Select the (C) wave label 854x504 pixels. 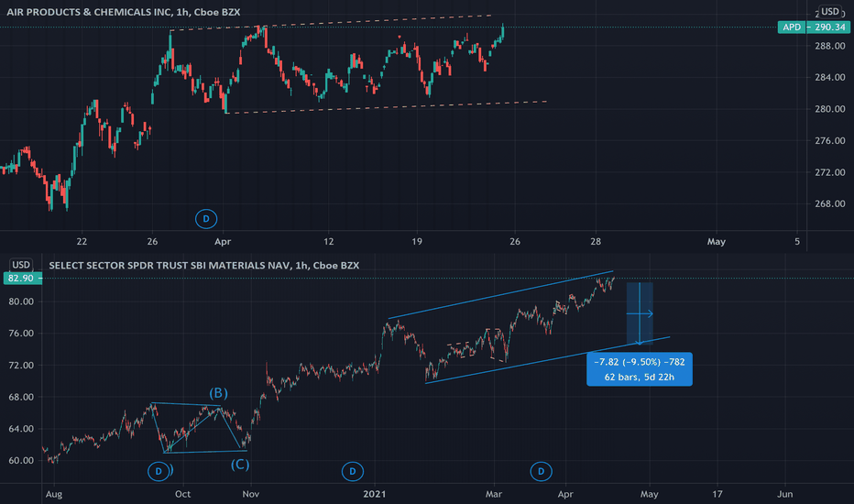[240, 465]
